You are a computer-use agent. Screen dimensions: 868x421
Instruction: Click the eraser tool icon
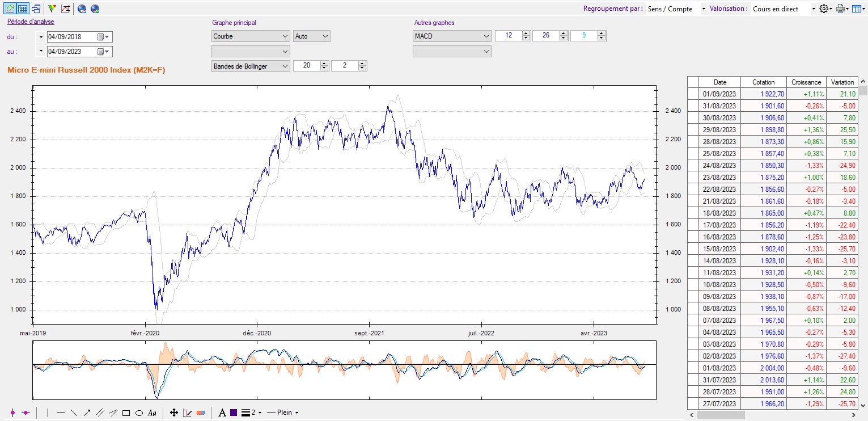pos(201,413)
